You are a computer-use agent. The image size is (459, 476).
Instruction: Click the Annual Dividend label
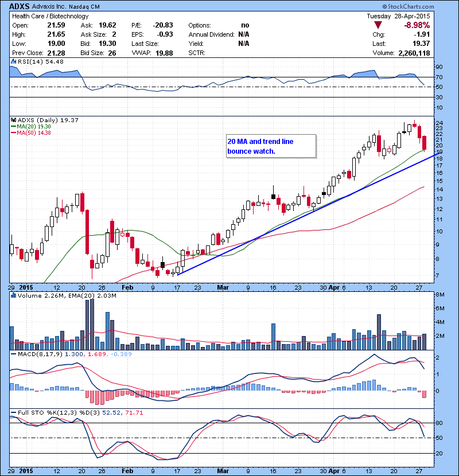211,34
